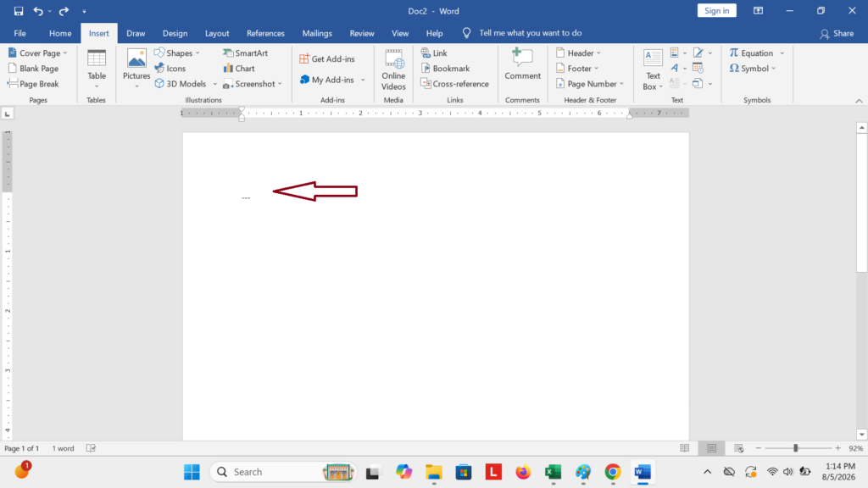Click the Redo arrow icon

pos(64,11)
